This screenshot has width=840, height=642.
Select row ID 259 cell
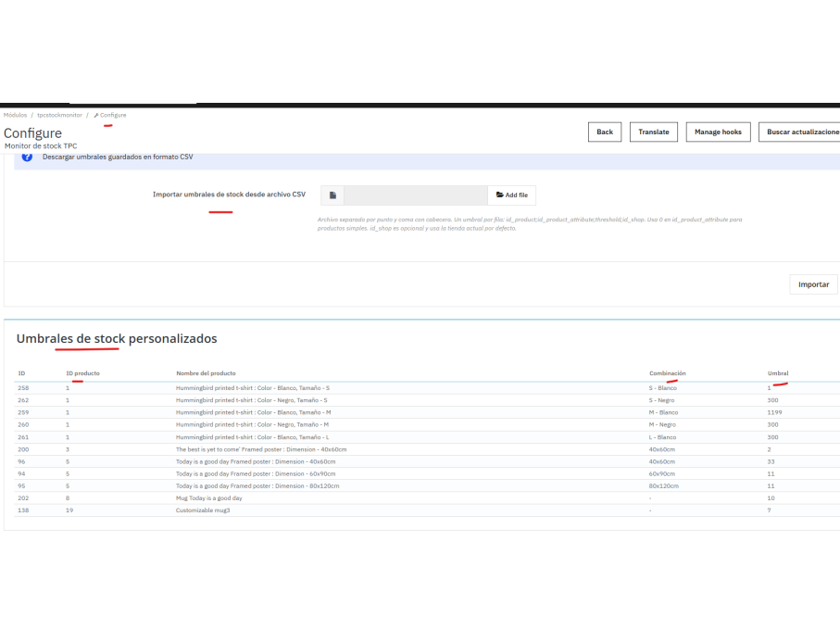(23, 412)
